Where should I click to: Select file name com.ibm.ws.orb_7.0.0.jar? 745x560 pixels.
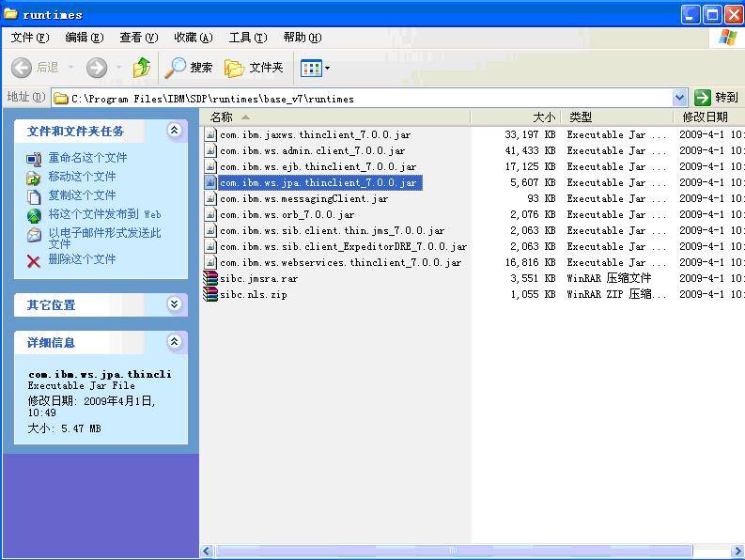(x=287, y=215)
